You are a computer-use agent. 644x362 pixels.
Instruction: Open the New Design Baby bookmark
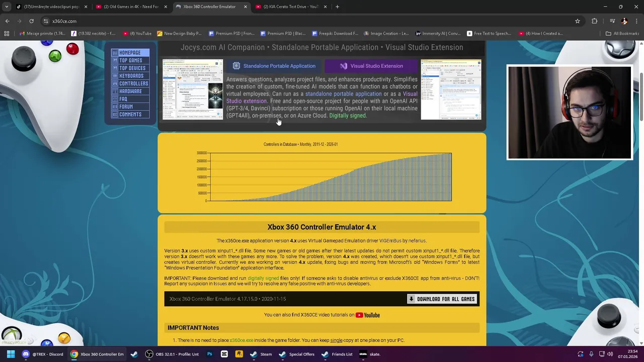click(179, 34)
